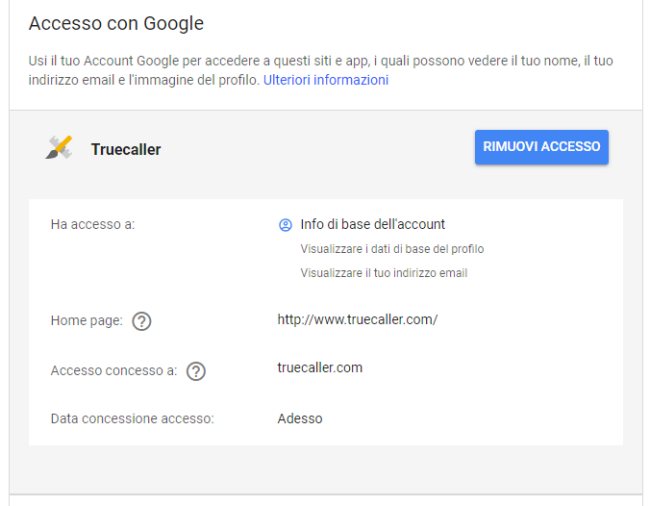
Task: Click the Ha accesso a label
Action: pyautogui.click(x=93, y=225)
